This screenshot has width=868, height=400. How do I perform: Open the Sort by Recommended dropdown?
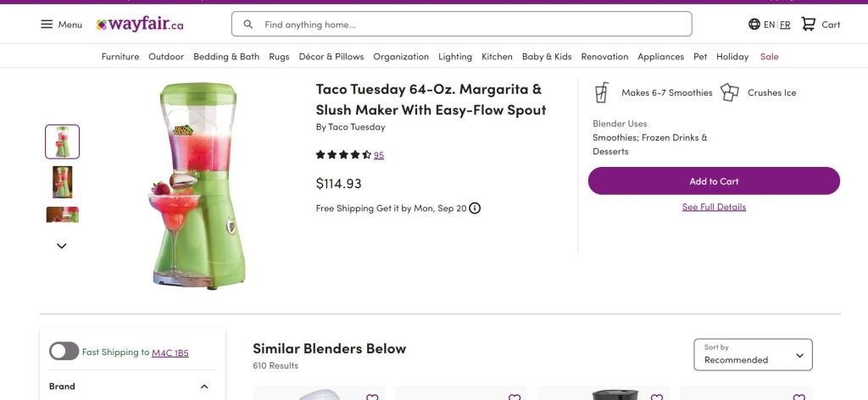pyautogui.click(x=753, y=355)
